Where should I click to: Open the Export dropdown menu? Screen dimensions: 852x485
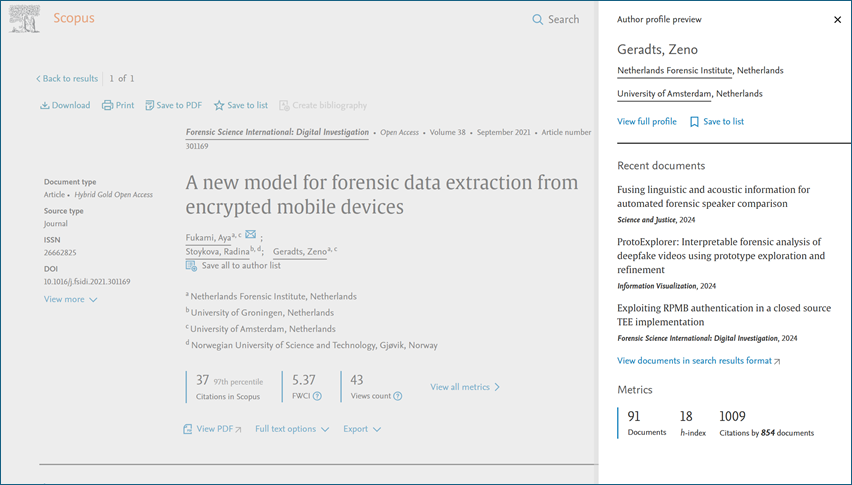click(361, 429)
